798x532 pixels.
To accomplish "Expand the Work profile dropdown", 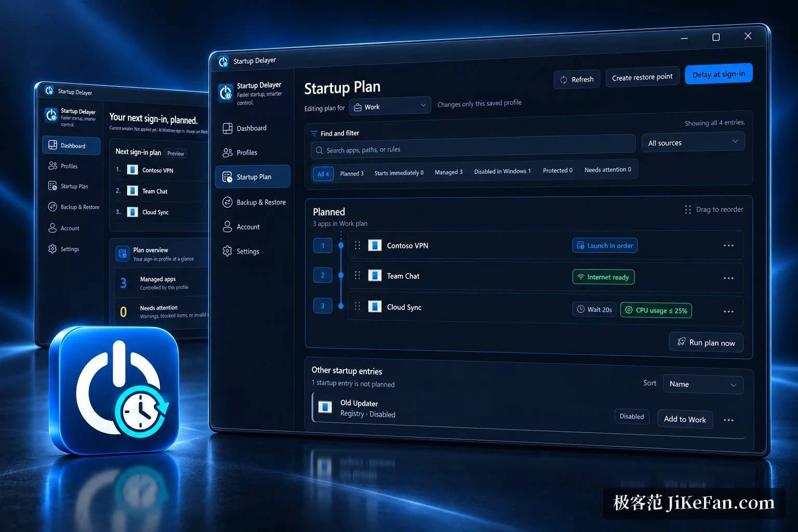I will [x=390, y=106].
